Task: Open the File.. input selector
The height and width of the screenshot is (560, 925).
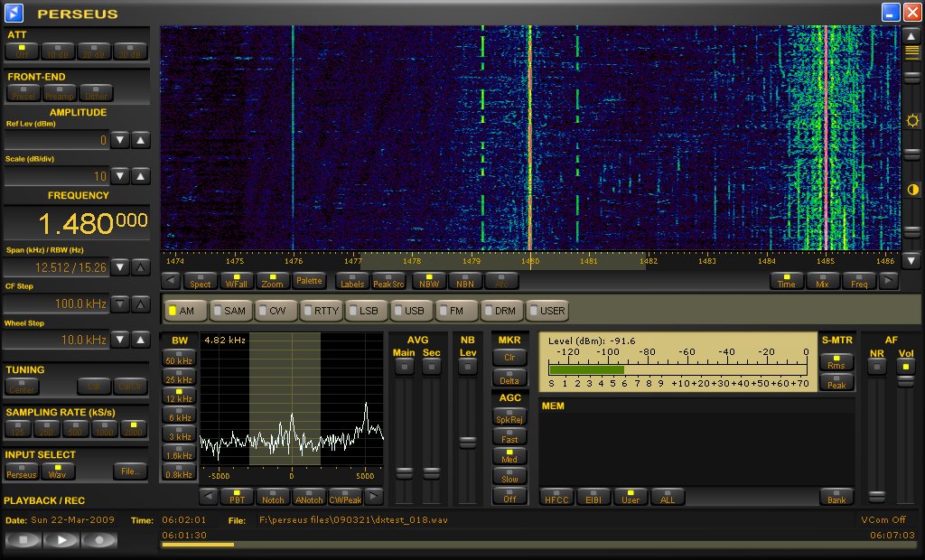Action: [x=130, y=471]
